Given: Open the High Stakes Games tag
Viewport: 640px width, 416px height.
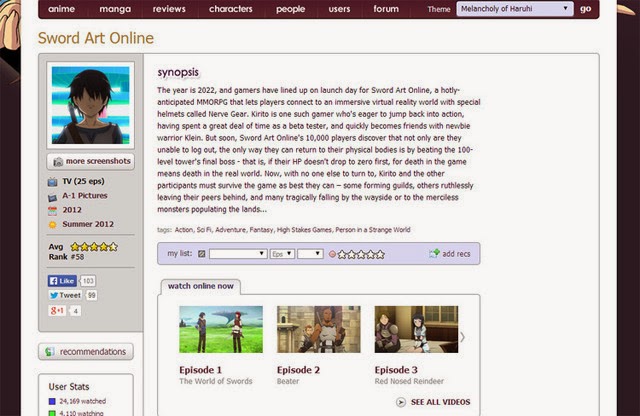Looking at the screenshot, I should tap(304, 230).
